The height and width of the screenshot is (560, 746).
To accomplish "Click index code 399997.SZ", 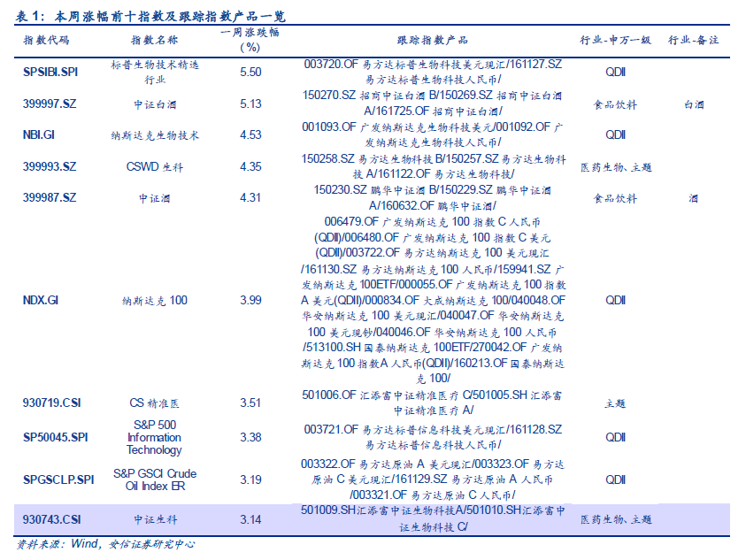I will [50, 104].
